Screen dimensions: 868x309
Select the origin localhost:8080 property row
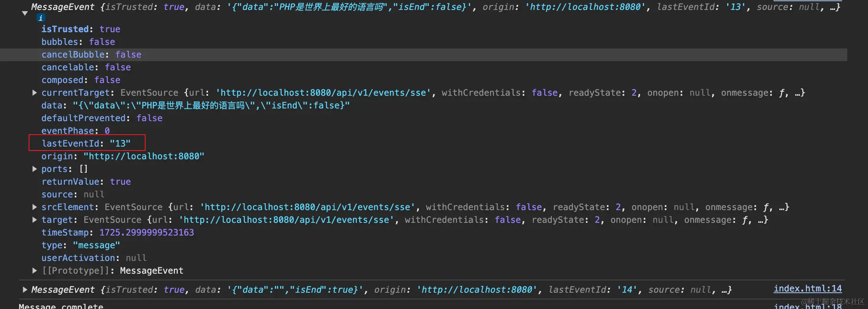pos(123,156)
